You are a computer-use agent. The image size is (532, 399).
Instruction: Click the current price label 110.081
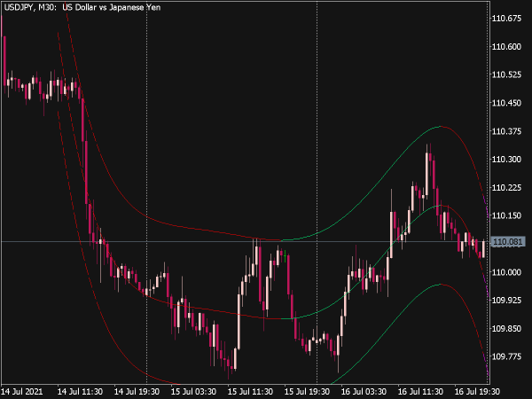[x=508, y=242]
